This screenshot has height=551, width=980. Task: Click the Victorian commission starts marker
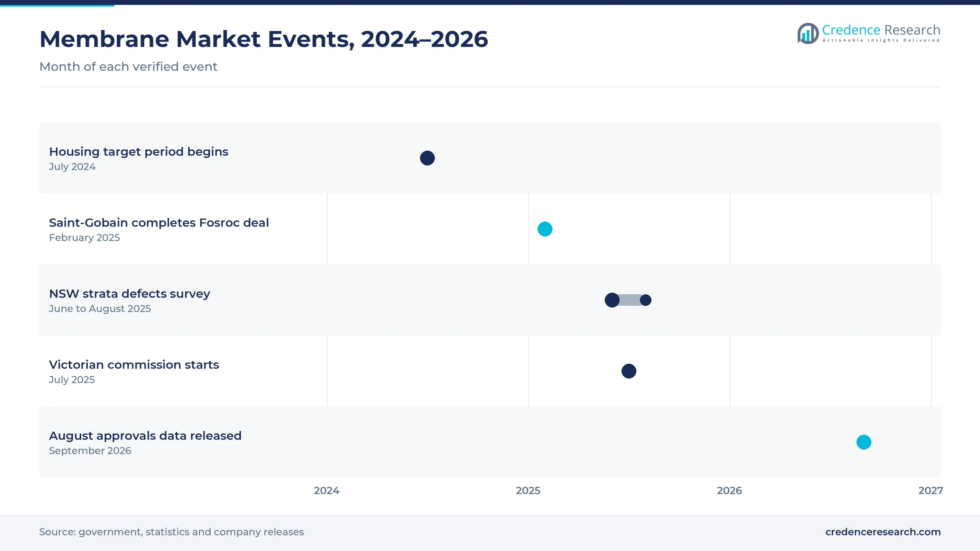pyautogui.click(x=629, y=371)
